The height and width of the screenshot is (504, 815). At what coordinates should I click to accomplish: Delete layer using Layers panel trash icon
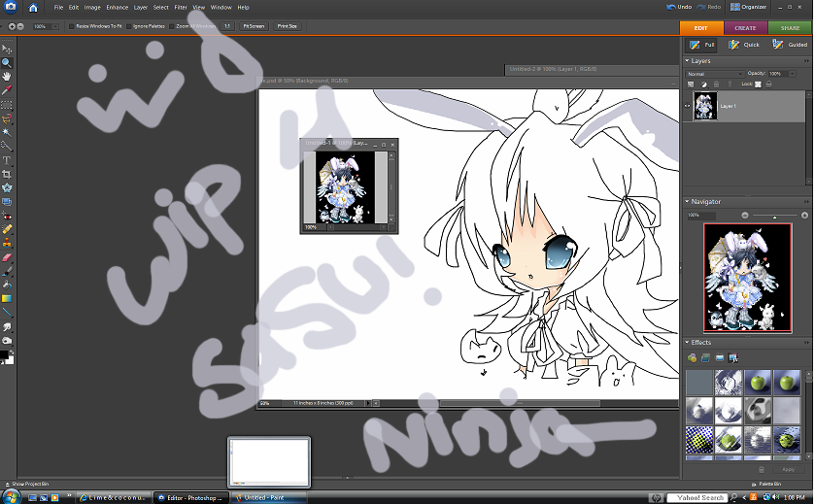[x=716, y=84]
